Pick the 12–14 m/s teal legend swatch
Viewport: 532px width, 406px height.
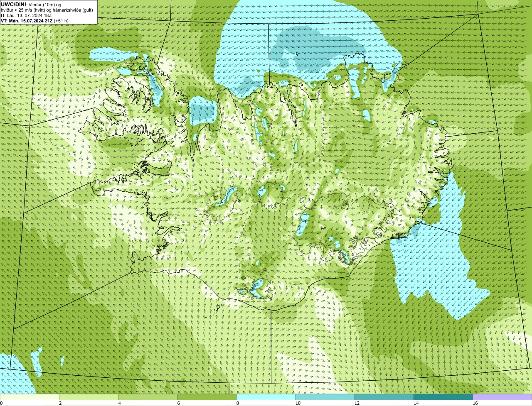click(x=384, y=397)
